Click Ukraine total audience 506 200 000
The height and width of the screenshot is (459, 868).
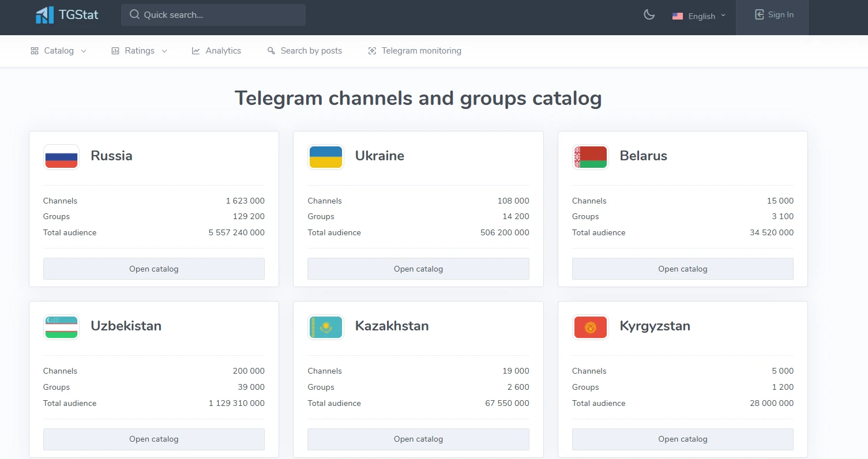point(505,232)
